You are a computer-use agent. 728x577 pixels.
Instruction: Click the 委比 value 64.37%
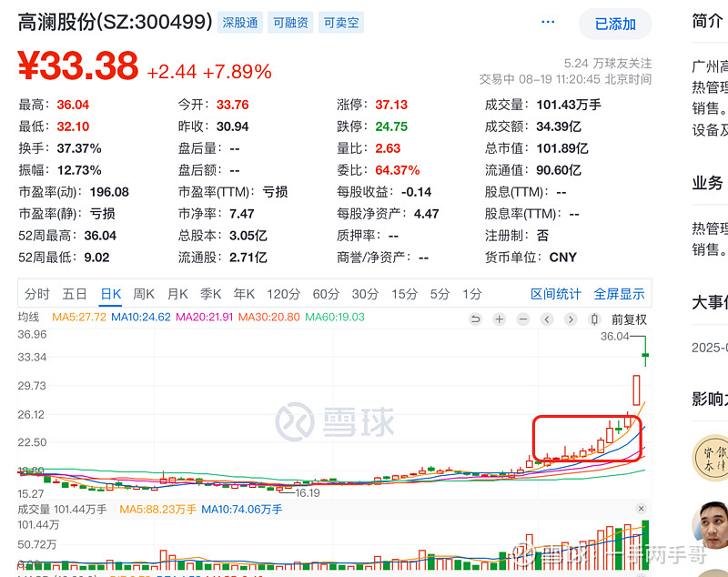tap(398, 170)
